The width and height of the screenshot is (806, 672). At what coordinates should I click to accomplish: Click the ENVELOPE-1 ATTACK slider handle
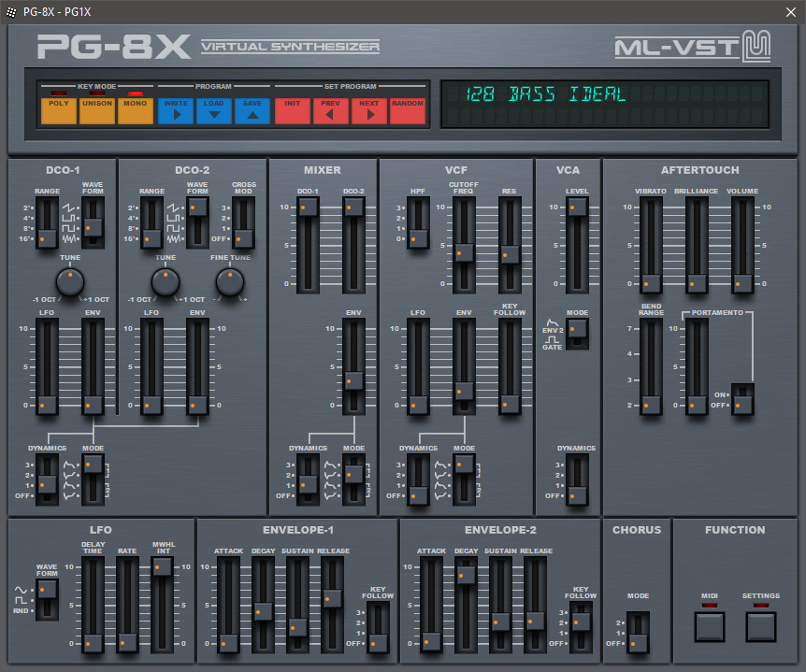coord(229,642)
